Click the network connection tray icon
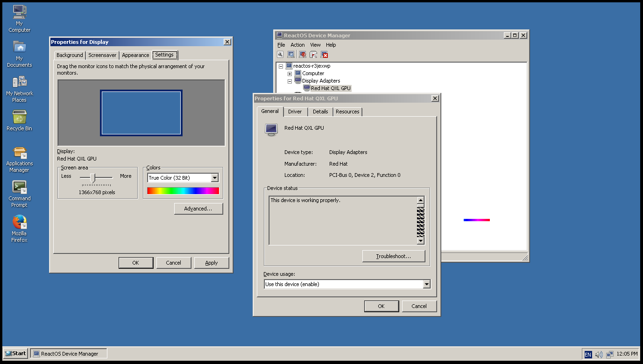 [x=609, y=354]
